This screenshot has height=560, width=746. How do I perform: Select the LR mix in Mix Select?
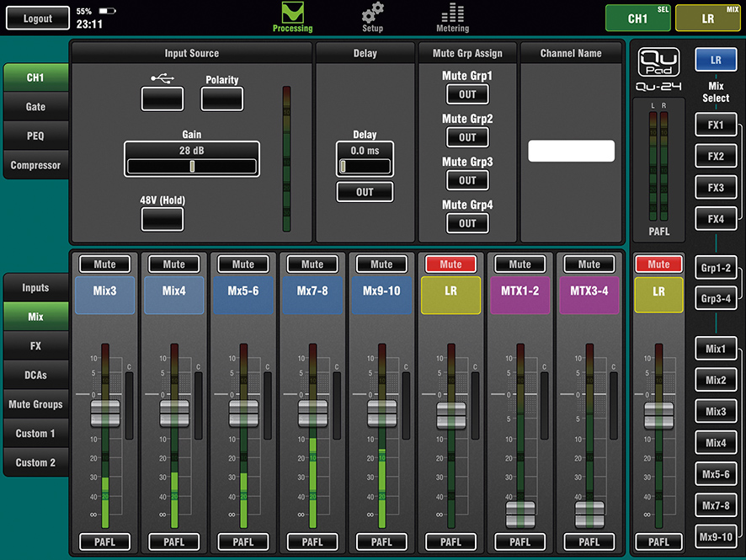(716, 60)
